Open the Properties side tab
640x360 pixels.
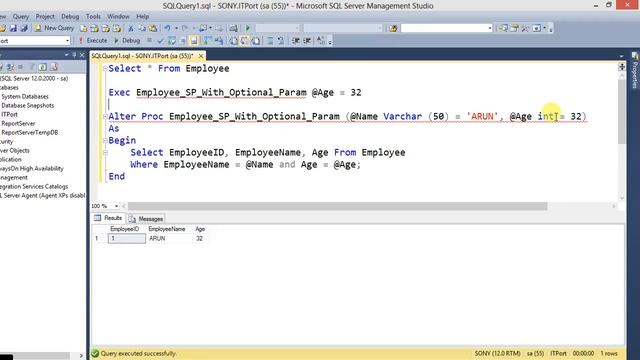pyautogui.click(x=635, y=70)
